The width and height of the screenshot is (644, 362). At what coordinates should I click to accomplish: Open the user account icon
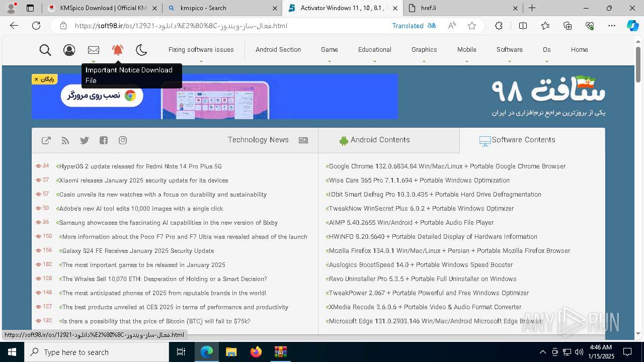69,50
